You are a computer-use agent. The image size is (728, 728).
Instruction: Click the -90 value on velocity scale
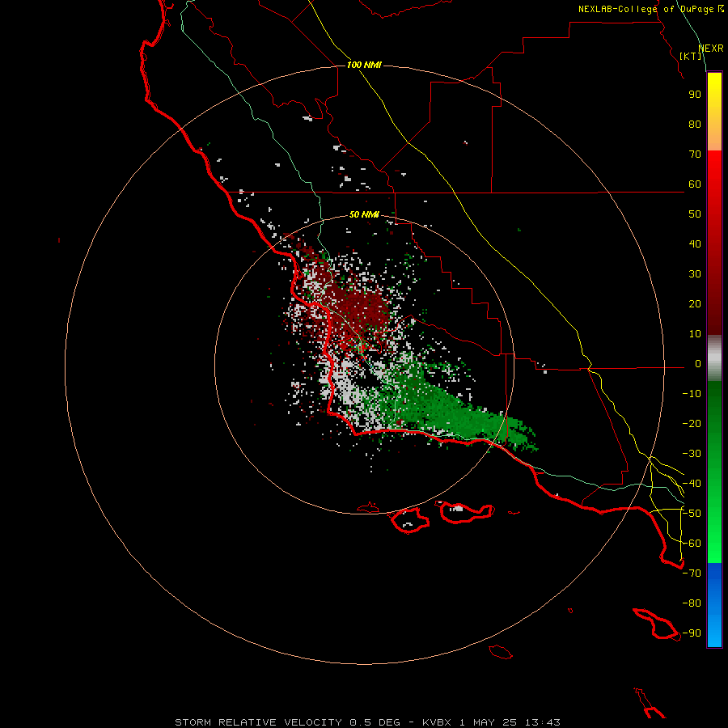click(692, 633)
